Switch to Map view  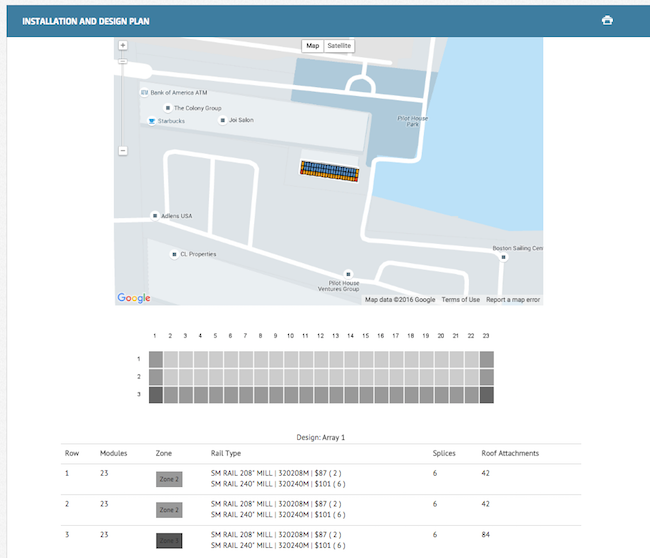313,46
